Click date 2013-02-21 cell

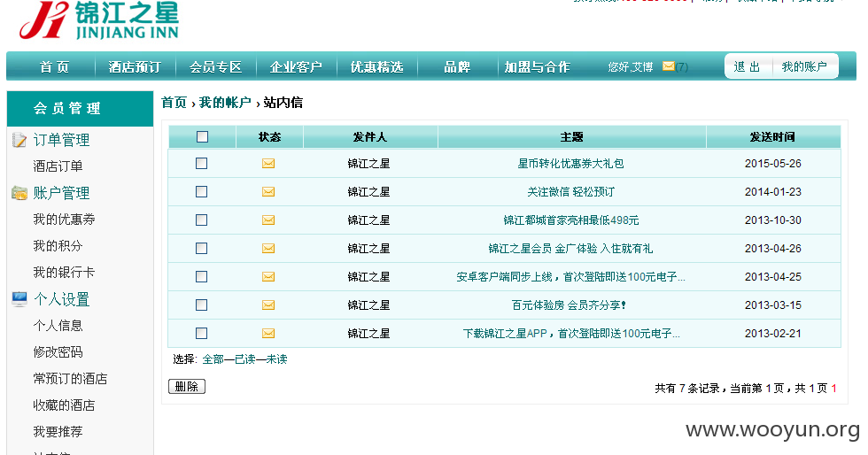[772, 333]
